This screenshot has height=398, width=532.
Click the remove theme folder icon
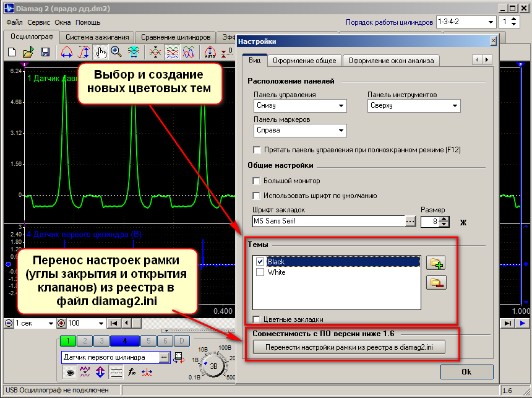(436, 282)
